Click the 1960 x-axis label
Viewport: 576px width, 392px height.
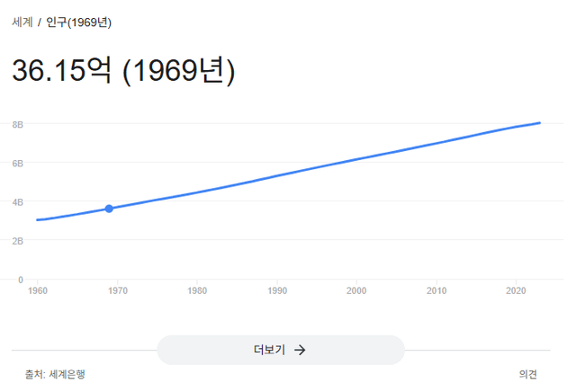(38, 290)
